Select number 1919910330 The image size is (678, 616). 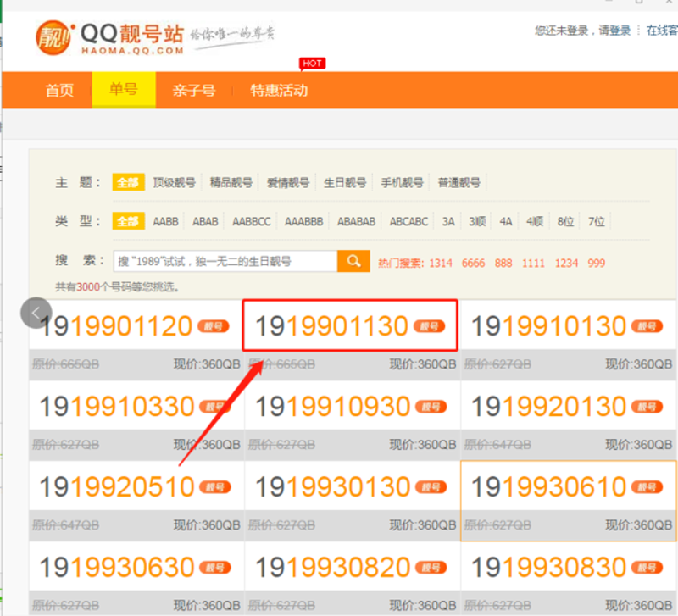coord(117,407)
